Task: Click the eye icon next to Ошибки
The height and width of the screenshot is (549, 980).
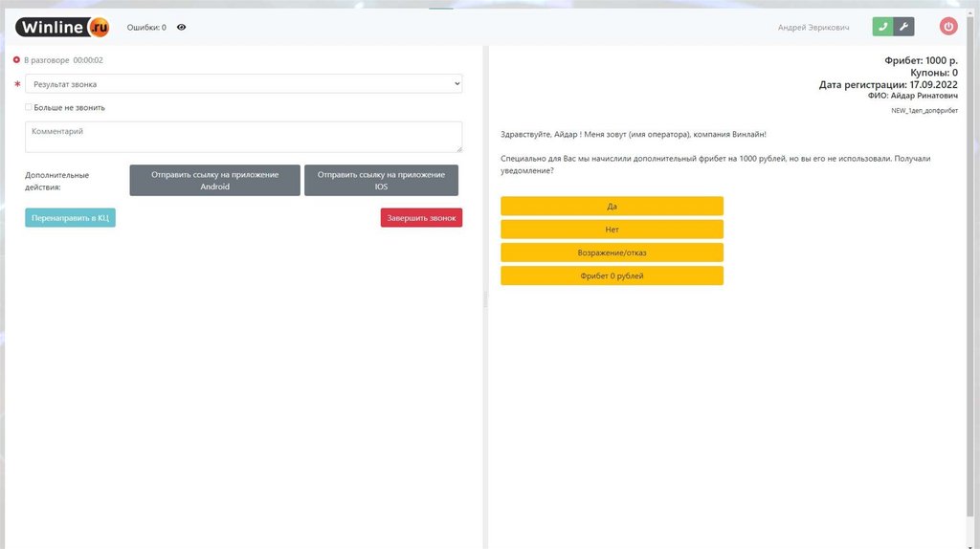Action: [x=182, y=28]
